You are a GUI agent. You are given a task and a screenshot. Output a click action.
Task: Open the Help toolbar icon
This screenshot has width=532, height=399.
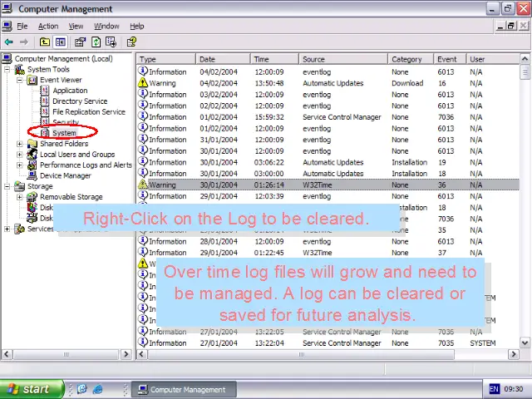point(131,42)
